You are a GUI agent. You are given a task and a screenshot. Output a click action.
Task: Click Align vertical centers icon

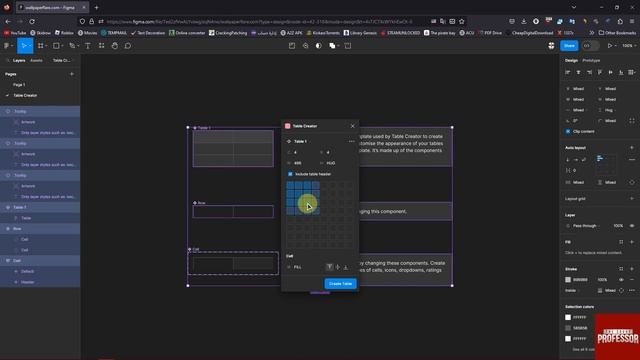611,72
